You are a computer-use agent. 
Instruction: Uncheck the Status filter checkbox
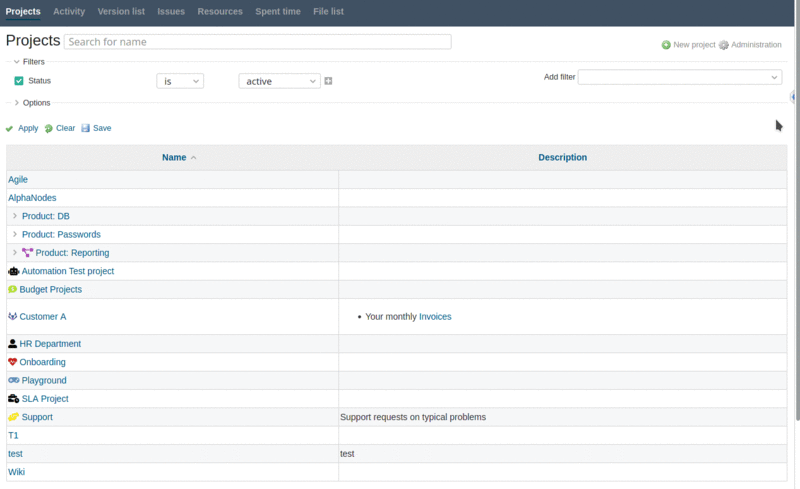tap(19, 81)
